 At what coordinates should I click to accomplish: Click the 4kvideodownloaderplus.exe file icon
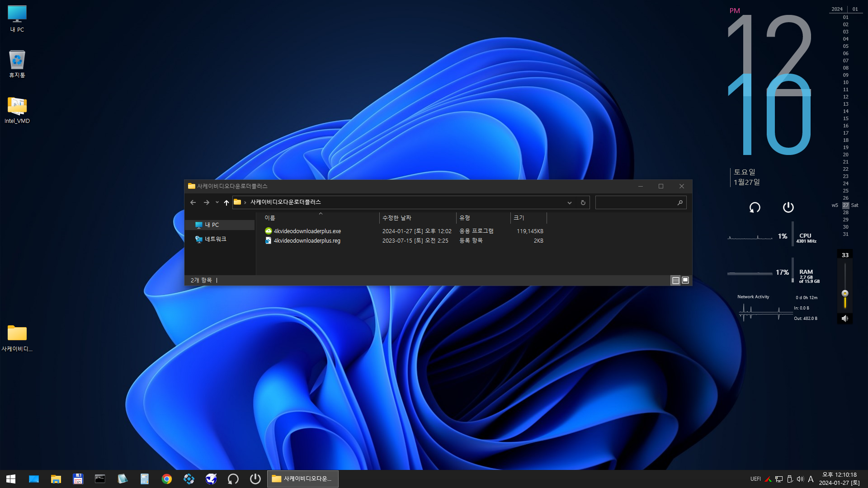pyautogui.click(x=269, y=231)
